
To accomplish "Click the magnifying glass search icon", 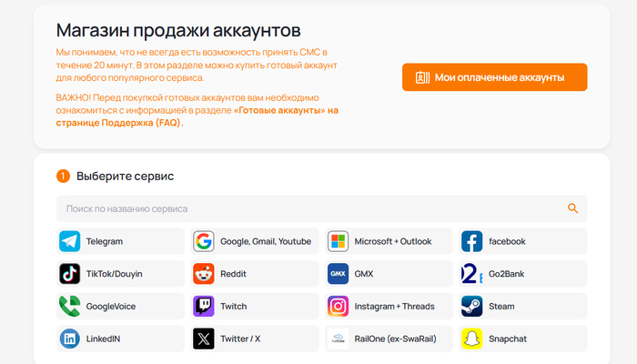I will (572, 208).
